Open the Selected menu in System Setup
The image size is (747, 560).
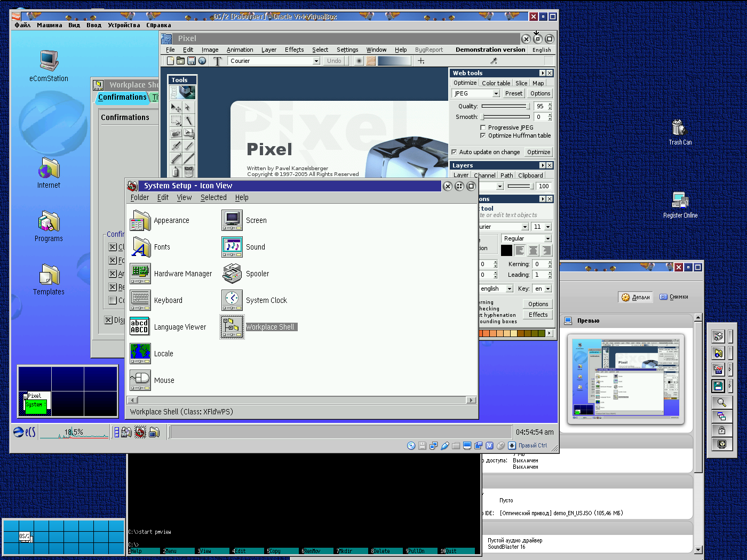(x=213, y=197)
